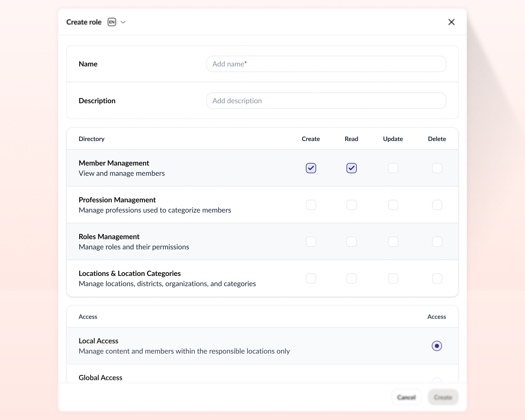
Task: Check Profession Management Create box
Action: [311, 205]
